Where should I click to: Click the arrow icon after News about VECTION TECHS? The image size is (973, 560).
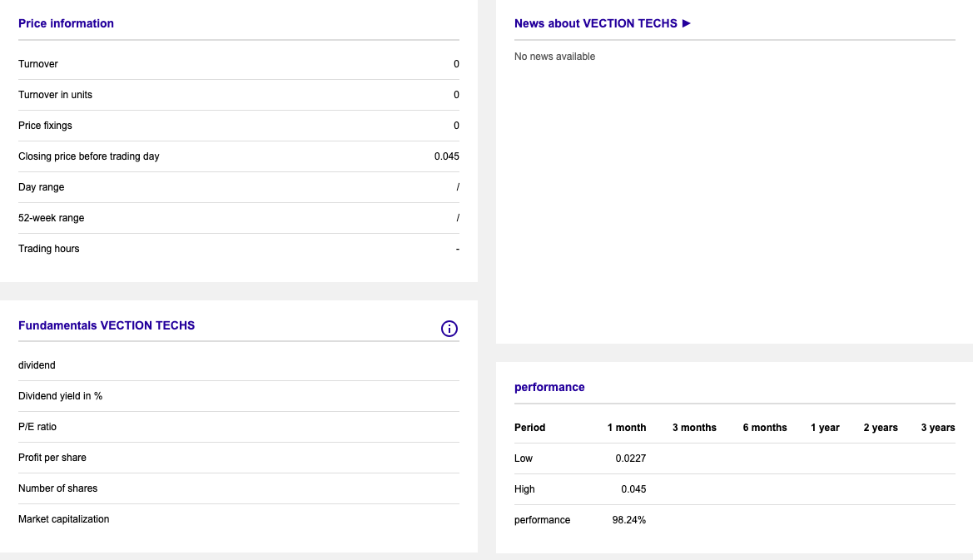(687, 23)
